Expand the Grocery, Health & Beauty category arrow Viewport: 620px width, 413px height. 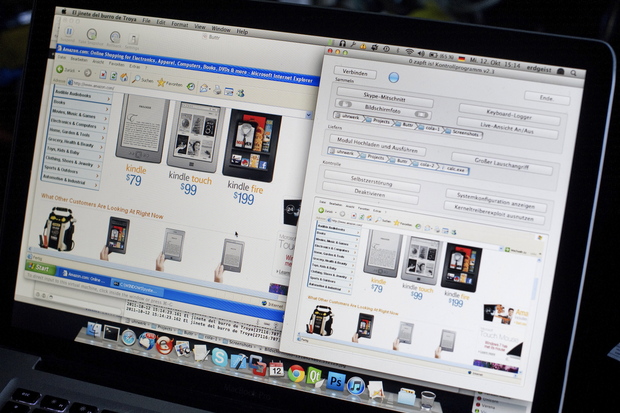[x=101, y=147]
